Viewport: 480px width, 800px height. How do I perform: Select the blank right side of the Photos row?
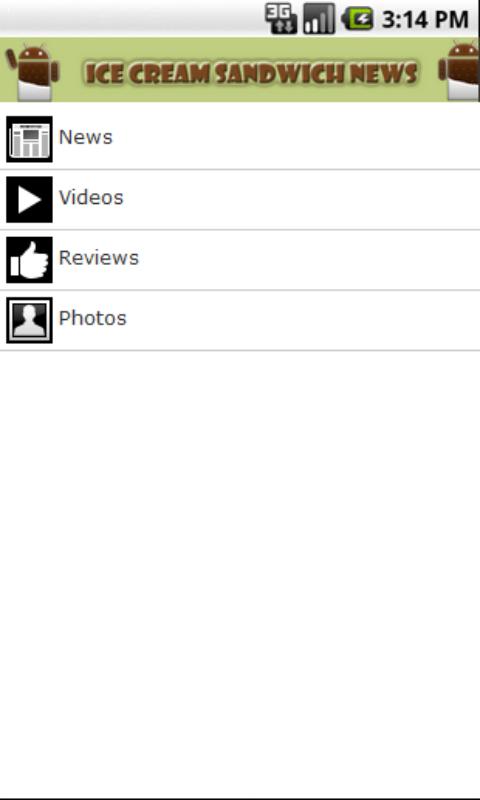tap(304, 320)
